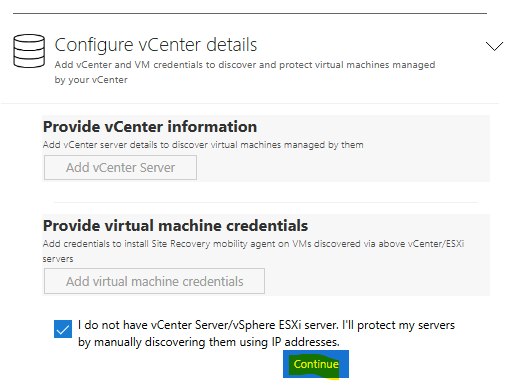The width and height of the screenshot is (515, 388).
Task: Click 'Add vCenter and VM credentials' subtitle
Action: (129, 65)
